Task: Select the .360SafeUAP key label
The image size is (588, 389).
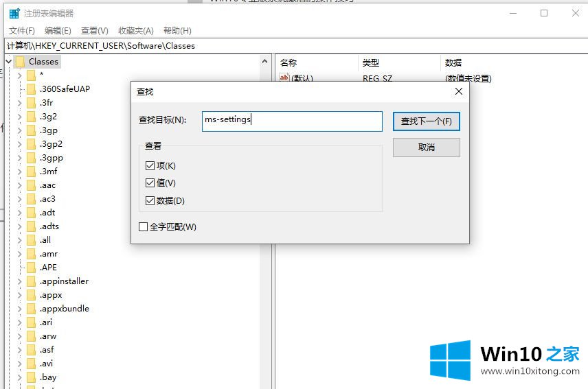Action: [x=65, y=89]
